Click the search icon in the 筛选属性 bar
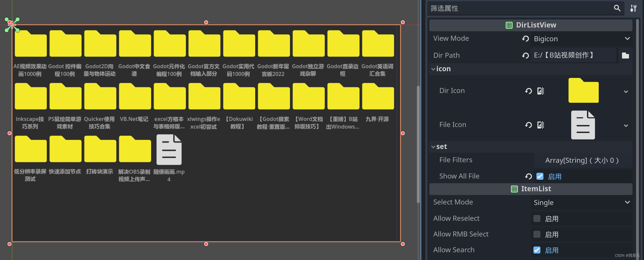Screen dimensions: 644x260 click(x=617, y=8)
